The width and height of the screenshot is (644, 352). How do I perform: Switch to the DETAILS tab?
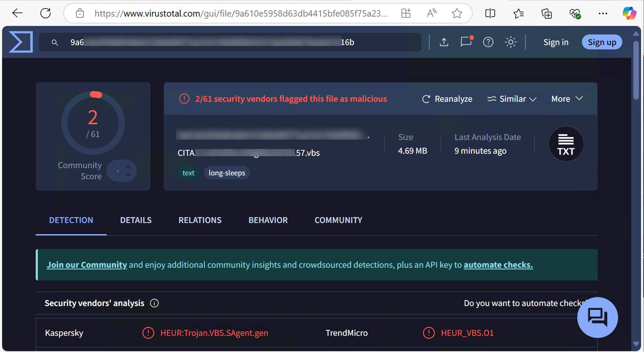tap(136, 220)
